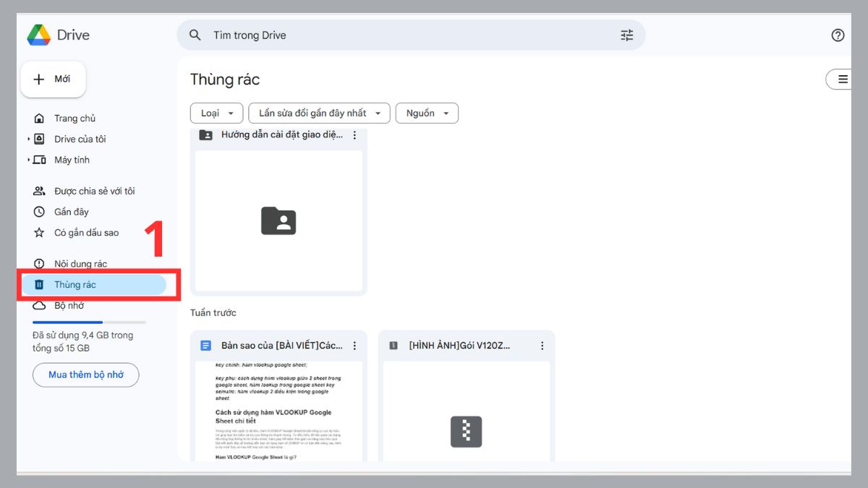868x488 pixels.
Task: Click the Tuần trước section label
Action: click(213, 313)
